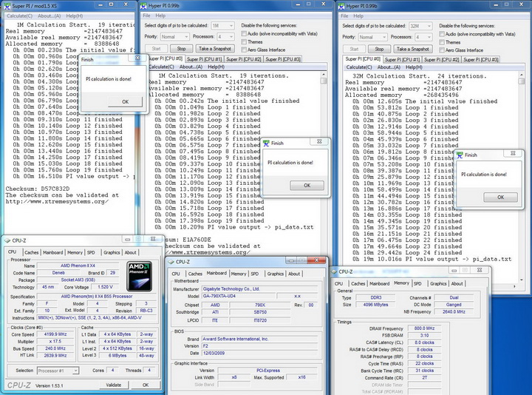This screenshot has height=395, width=532.
Task: Open Processors dropdown in 1M Hyper PI
Action: pos(225,36)
